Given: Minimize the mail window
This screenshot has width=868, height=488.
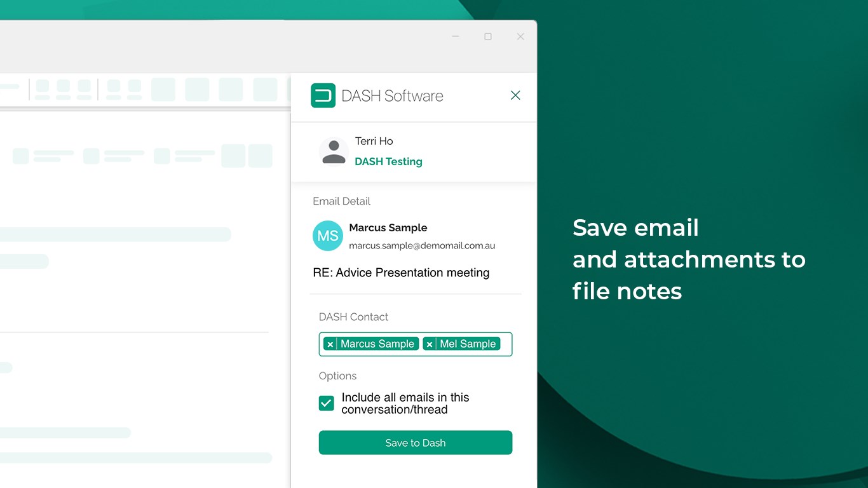Looking at the screenshot, I should [456, 37].
